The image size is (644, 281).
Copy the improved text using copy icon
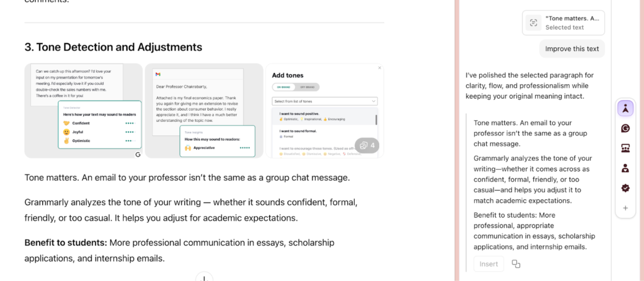(516, 264)
